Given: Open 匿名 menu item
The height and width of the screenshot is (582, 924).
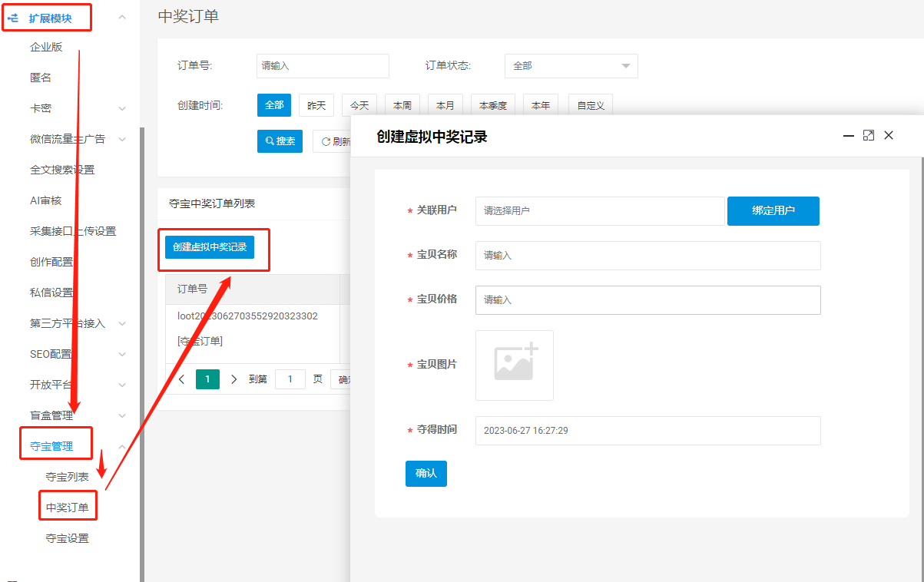Looking at the screenshot, I should click(x=41, y=78).
